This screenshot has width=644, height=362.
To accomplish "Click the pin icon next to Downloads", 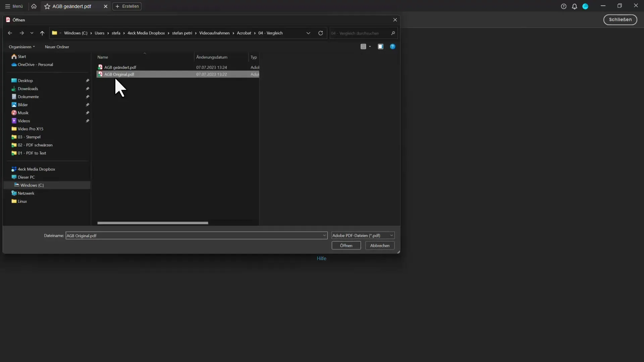I will [87, 88].
